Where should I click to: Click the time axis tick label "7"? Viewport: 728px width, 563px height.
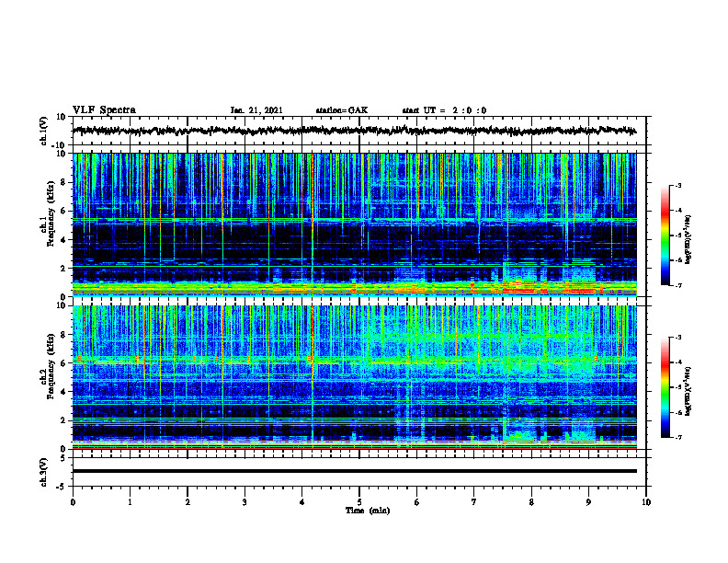474,502
